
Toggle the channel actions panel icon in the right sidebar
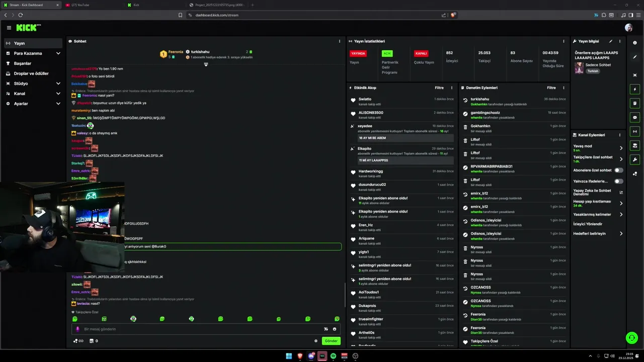(635, 145)
